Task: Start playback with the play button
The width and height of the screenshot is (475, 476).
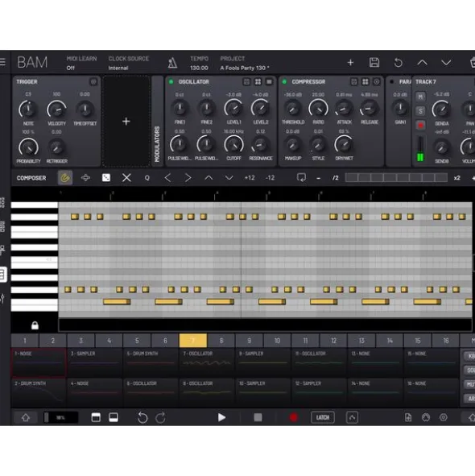Action: pyautogui.click(x=221, y=417)
